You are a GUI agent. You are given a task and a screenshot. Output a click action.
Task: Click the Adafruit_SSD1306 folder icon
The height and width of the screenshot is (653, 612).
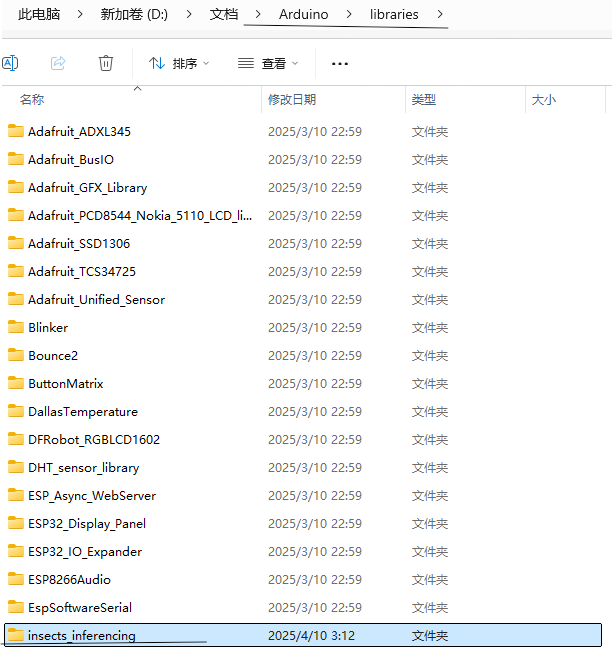click(16, 243)
